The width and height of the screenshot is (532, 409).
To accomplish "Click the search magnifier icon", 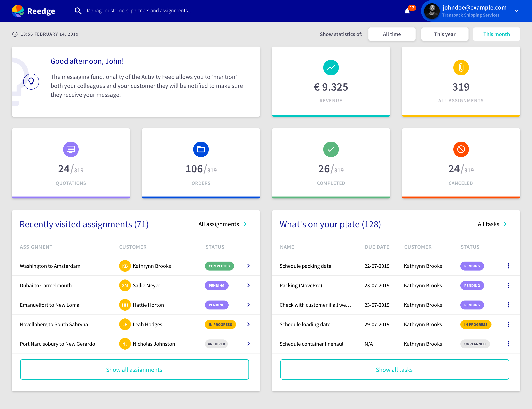I will pyautogui.click(x=78, y=11).
